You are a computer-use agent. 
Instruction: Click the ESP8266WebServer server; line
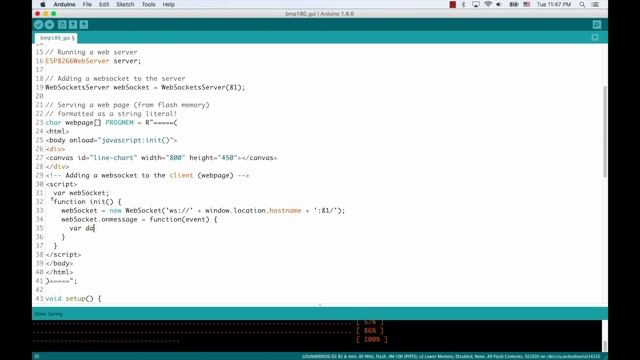click(93, 61)
